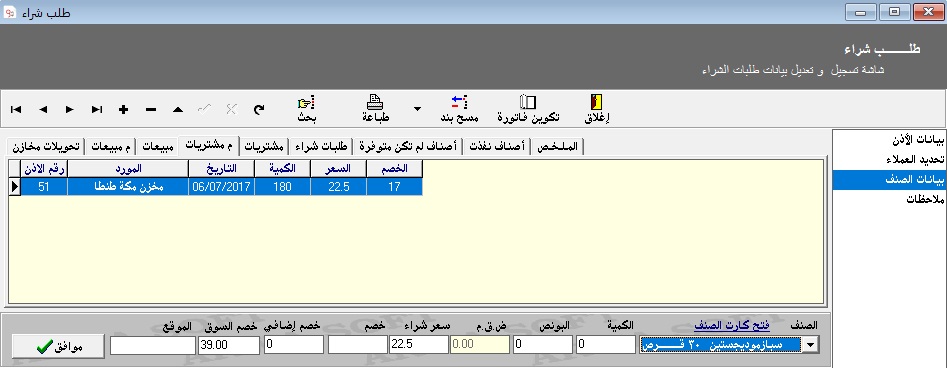The height and width of the screenshot is (368, 947).
Task: Go to first record navigation arrow
Action: tap(16, 109)
